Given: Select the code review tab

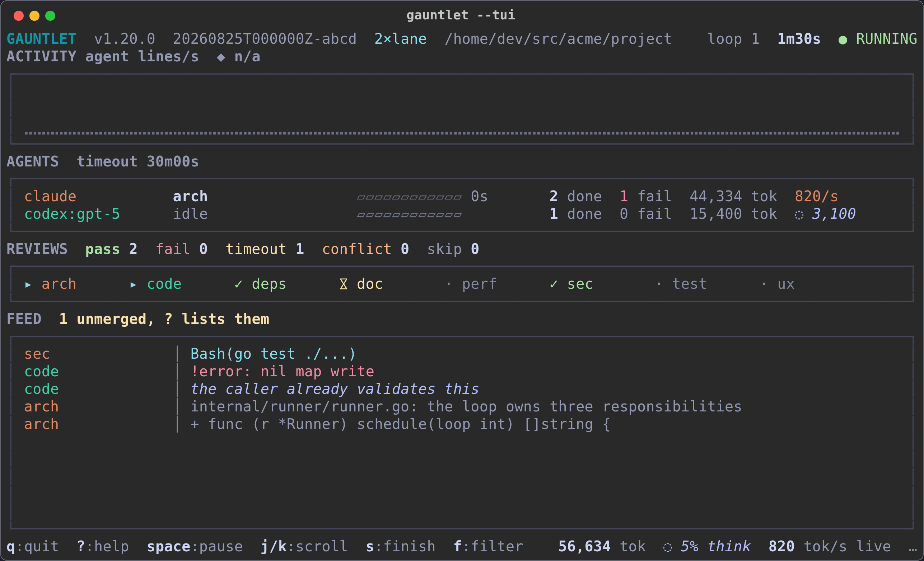Looking at the screenshot, I should pyautogui.click(x=156, y=284).
